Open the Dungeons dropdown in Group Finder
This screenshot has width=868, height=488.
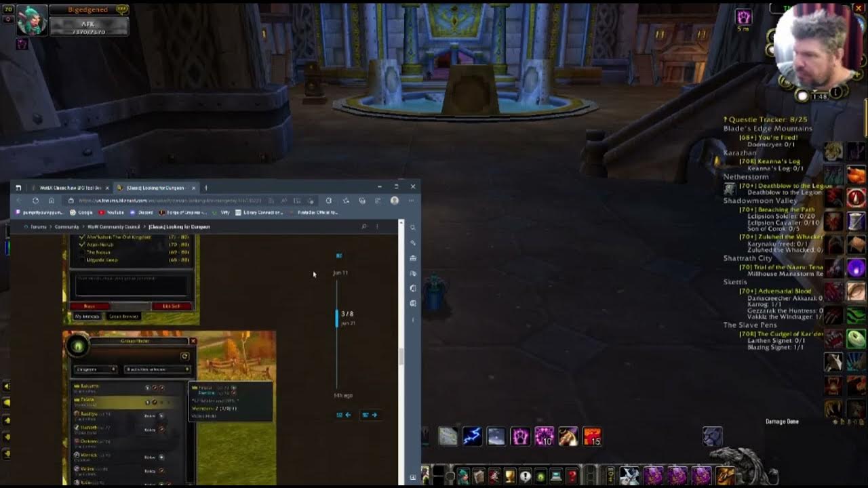[x=95, y=369]
